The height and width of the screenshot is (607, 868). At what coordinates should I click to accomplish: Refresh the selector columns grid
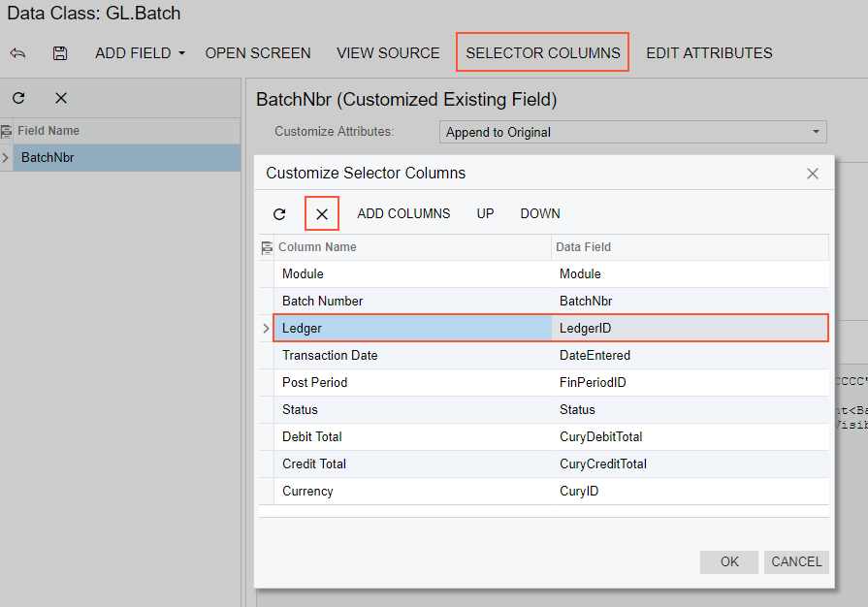coord(279,214)
